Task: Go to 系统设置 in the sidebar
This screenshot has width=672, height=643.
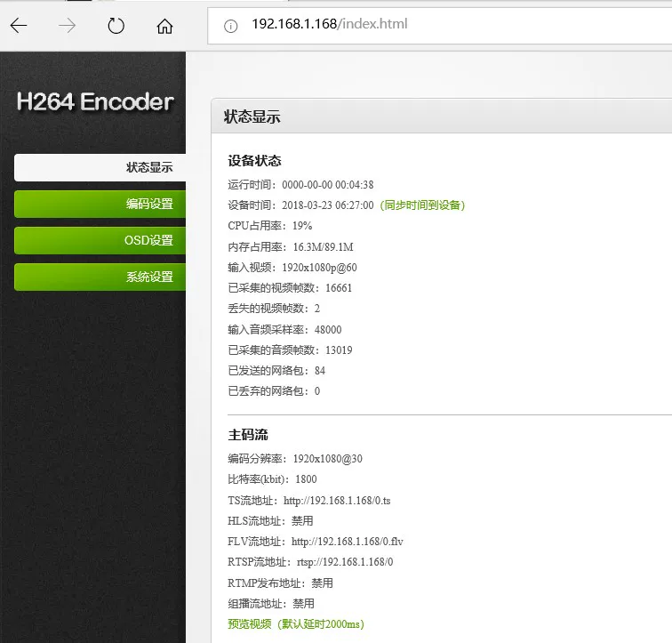Action: [x=100, y=277]
